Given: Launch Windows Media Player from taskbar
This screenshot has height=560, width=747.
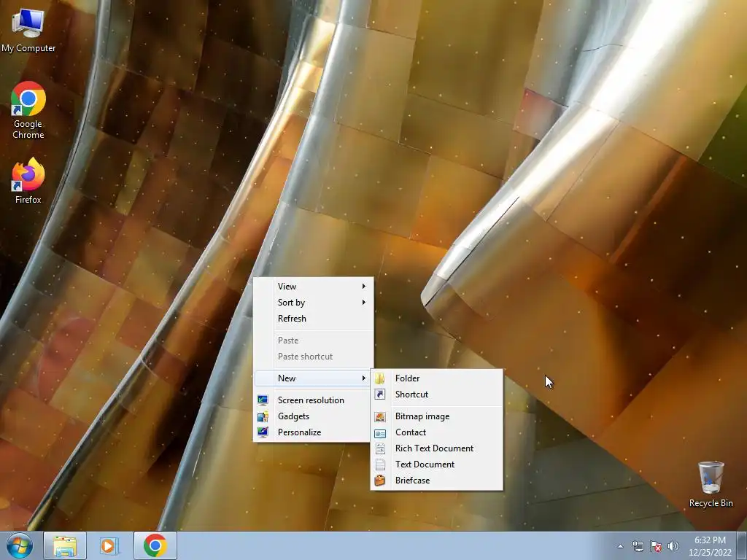Looking at the screenshot, I should coord(109,545).
